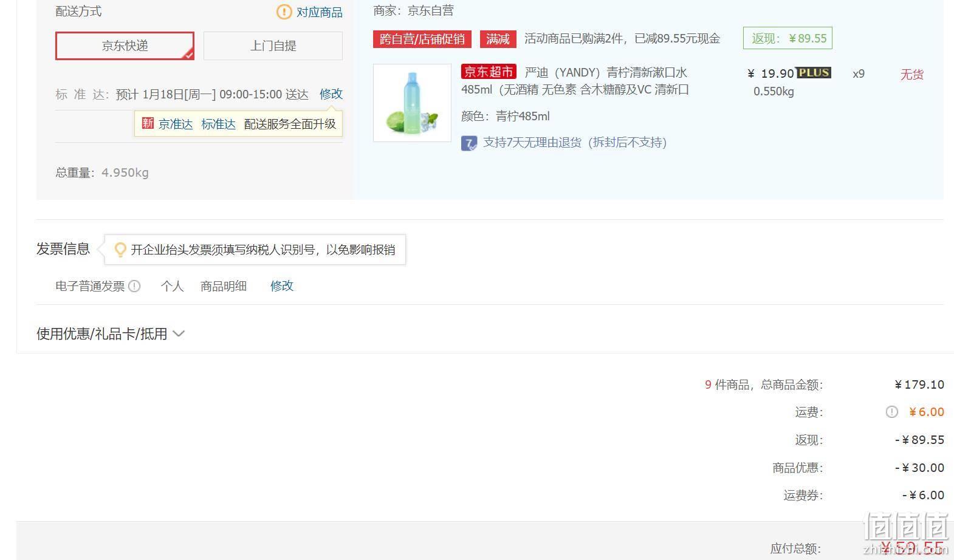Click the 京东超市 badge
The height and width of the screenshot is (560, 954).
click(x=489, y=72)
